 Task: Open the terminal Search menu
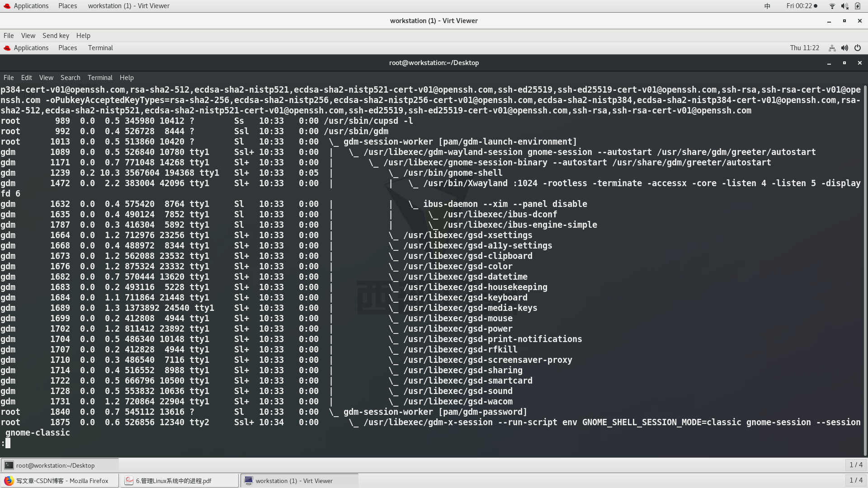[70, 78]
